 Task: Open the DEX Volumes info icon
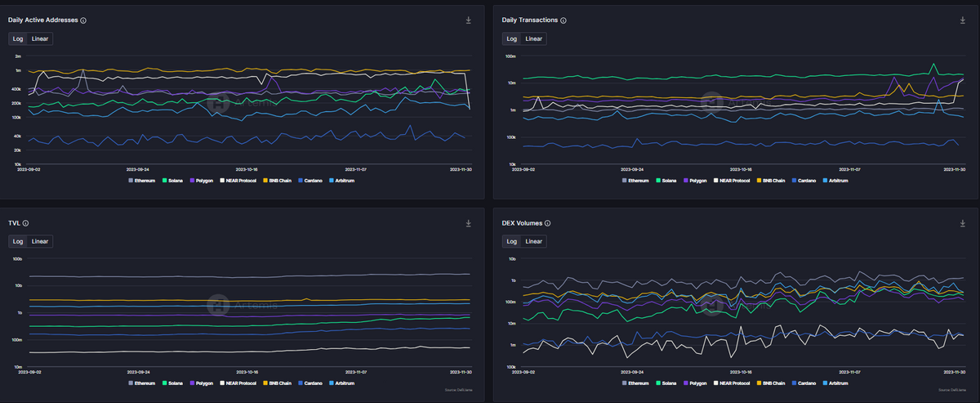[547, 222]
